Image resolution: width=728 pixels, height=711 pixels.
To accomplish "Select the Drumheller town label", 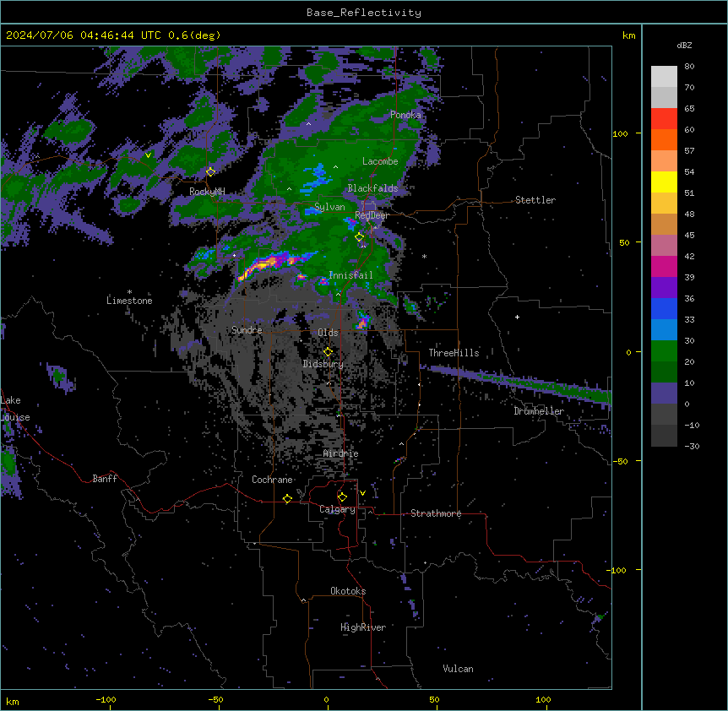I will [539, 411].
